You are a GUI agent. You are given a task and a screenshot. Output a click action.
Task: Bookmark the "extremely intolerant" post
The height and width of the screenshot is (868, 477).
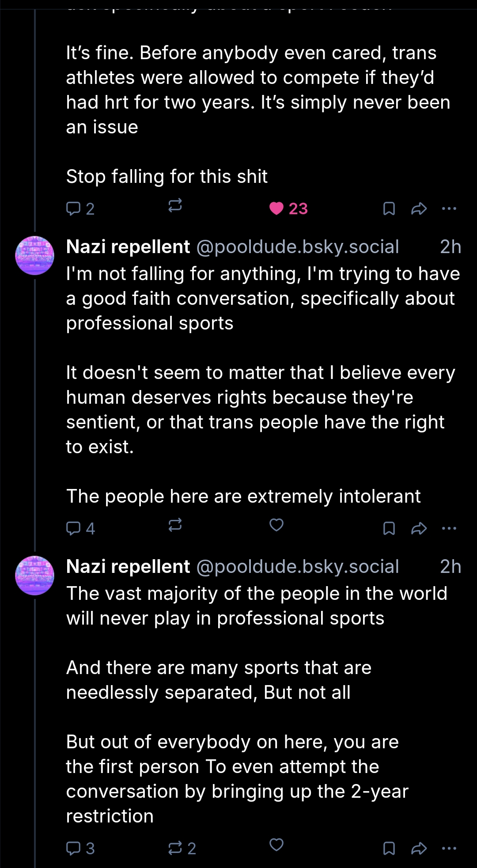click(389, 528)
